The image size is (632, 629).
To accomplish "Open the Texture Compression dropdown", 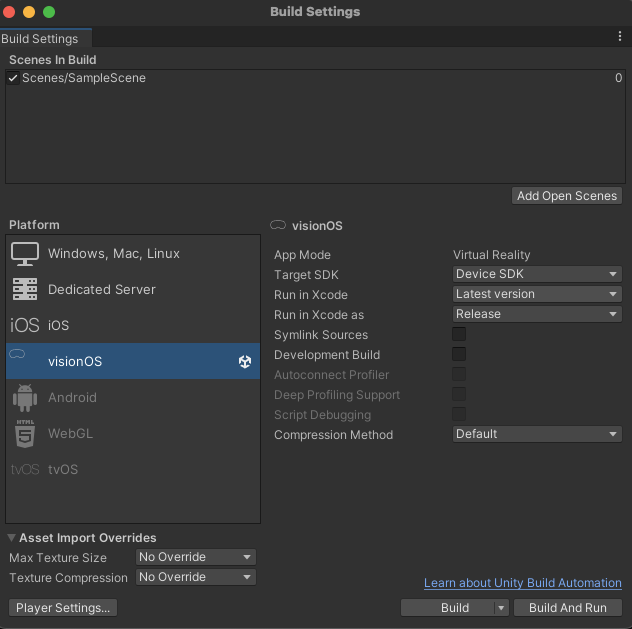I will [x=195, y=577].
